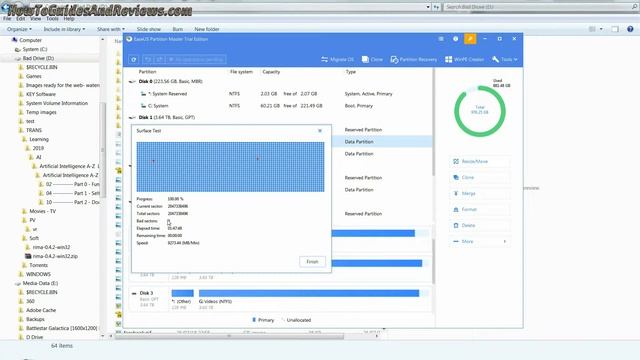The height and width of the screenshot is (360, 640).
Task: Open the Share with dropdown
Action: [111, 29]
